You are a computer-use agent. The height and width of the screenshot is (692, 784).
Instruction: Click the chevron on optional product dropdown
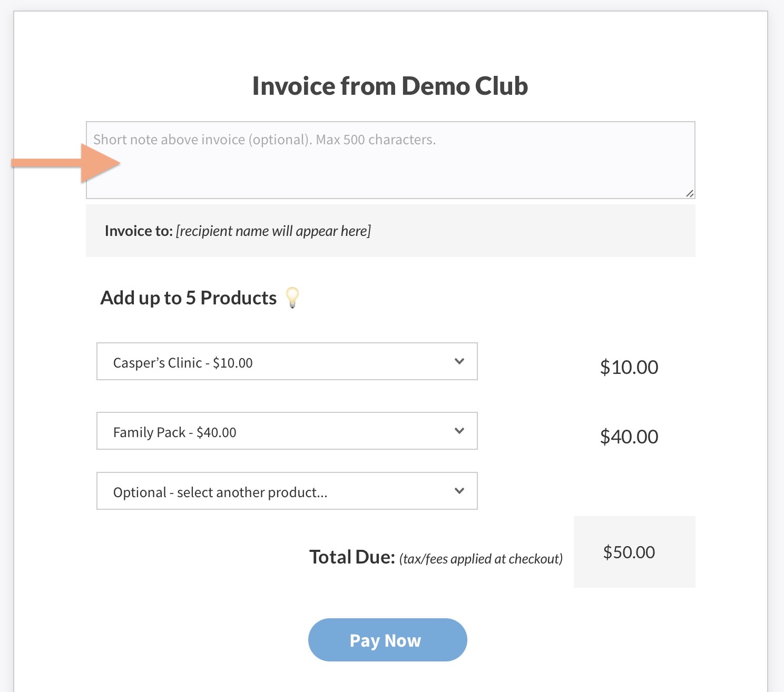459,491
